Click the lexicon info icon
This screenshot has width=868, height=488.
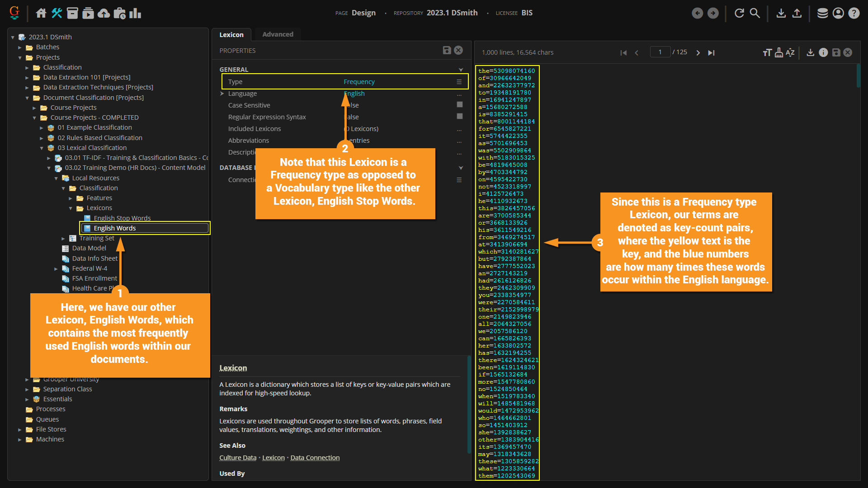pos(823,52)
